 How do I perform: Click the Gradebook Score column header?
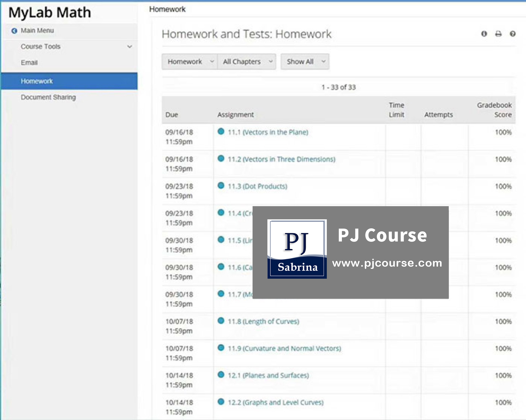click(494, 110)
